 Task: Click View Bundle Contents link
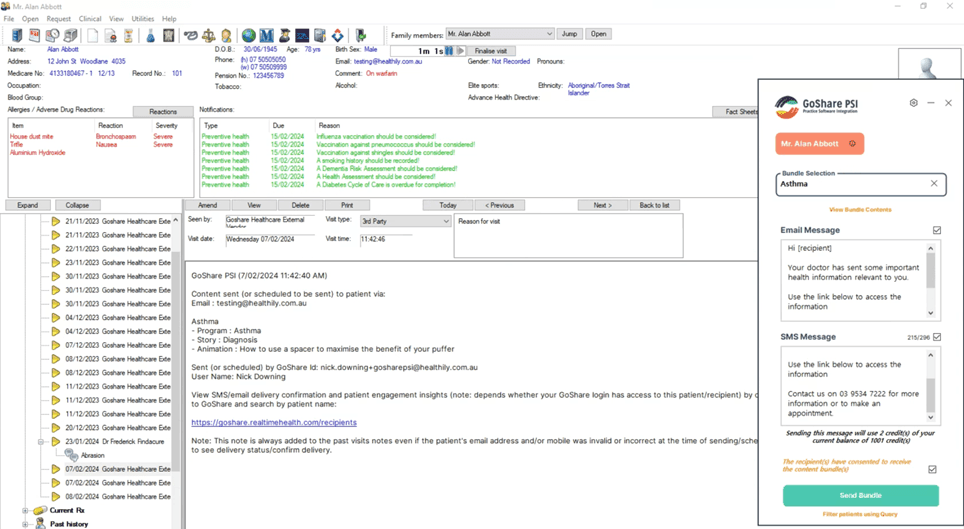(x=860, y=210)
